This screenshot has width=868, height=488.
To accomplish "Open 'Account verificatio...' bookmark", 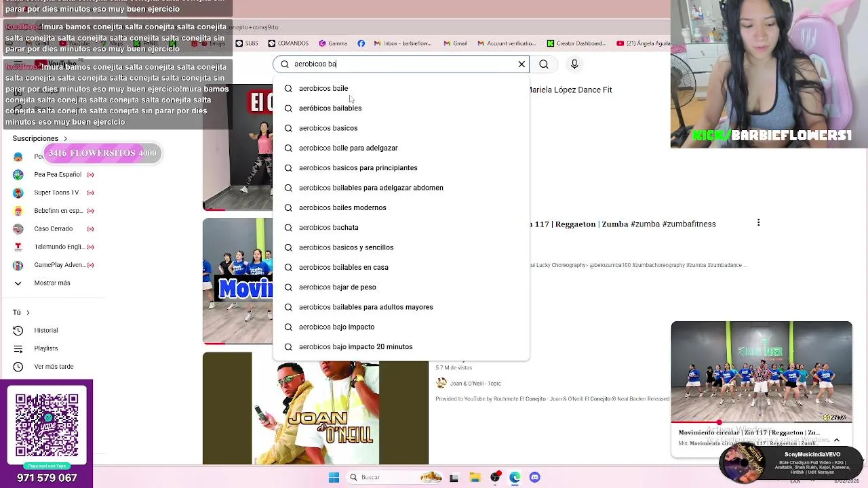I will click(x=507, y=43).
